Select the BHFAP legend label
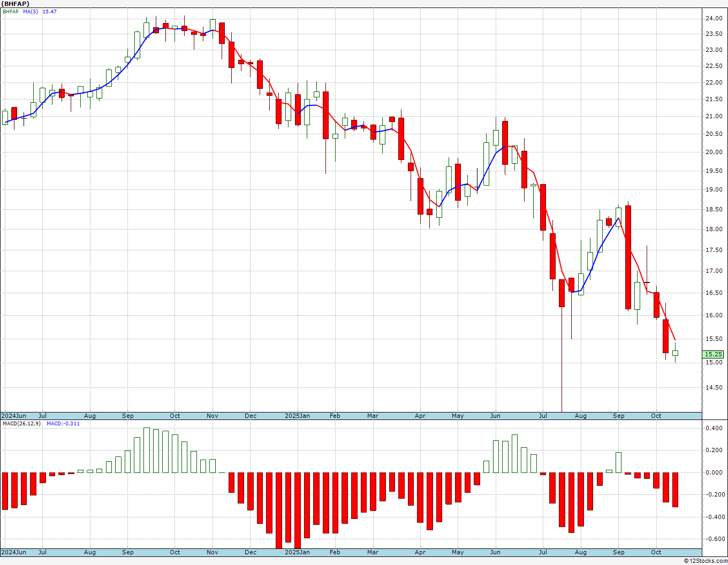728x565 pixels. (x=11, y=11)
